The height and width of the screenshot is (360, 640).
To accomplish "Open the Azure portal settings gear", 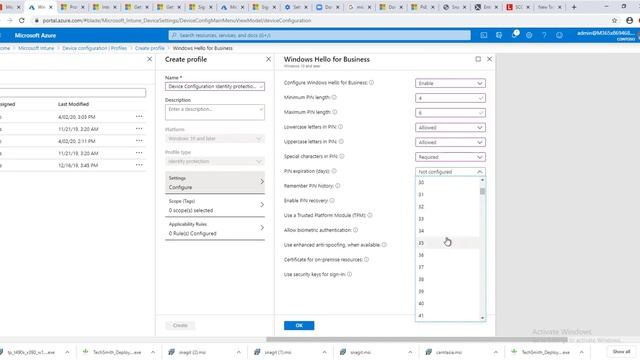I will click(x=529, y=36).
